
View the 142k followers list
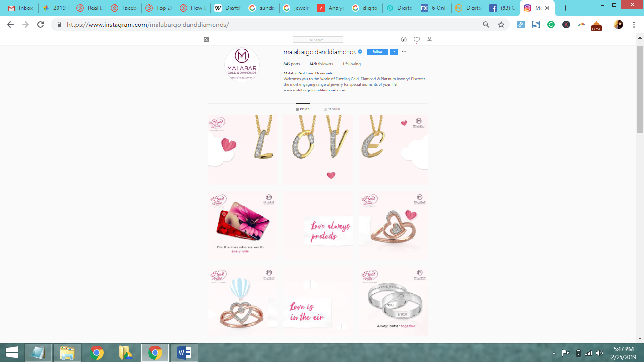pos(321,64)
